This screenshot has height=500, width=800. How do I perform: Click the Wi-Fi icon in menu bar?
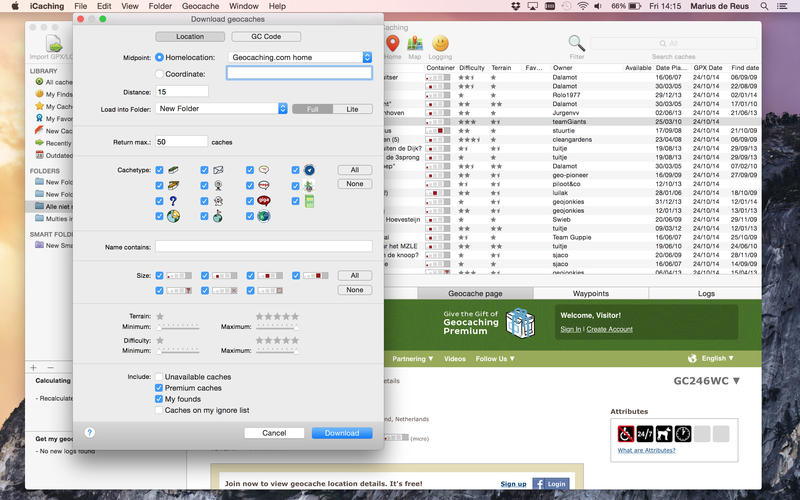coord(583,6)
